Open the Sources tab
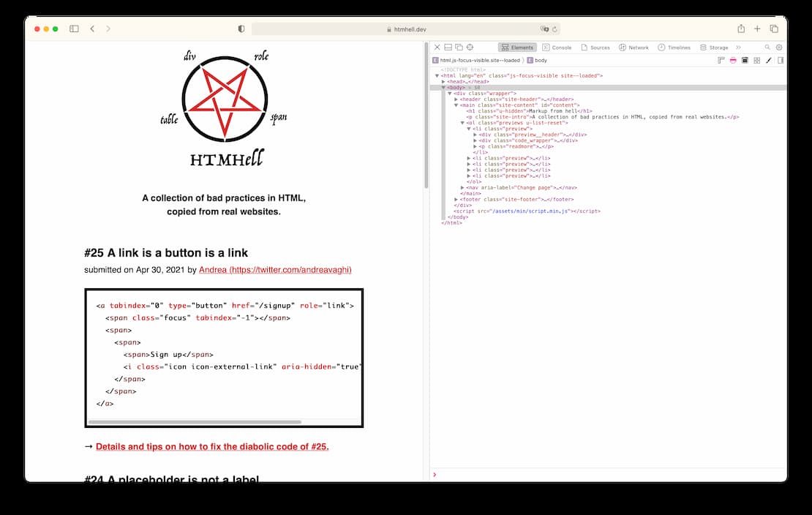The height and width of the screenshot is (515, 812). click(x=595, y=47)
